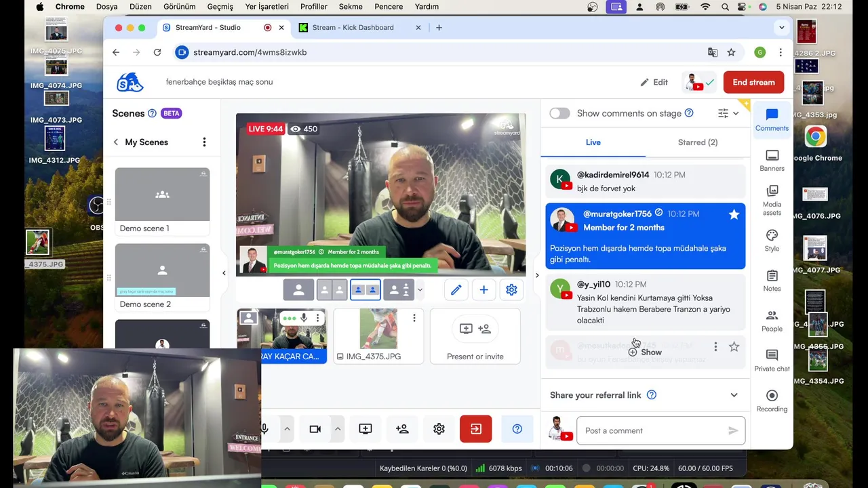Open layout settings gear below the stage
The image size is (868, 488).
click(511, 289)
